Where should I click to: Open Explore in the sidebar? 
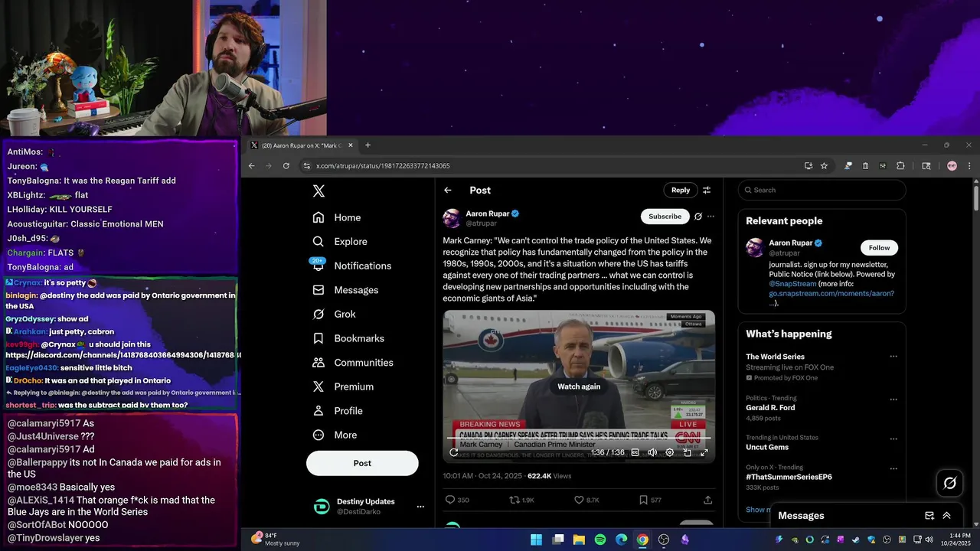340,242
